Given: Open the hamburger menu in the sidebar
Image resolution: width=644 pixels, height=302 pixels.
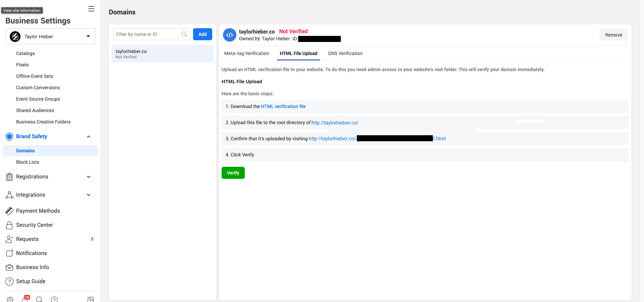Looking at the screenshot, I should [x=91, y=9].
